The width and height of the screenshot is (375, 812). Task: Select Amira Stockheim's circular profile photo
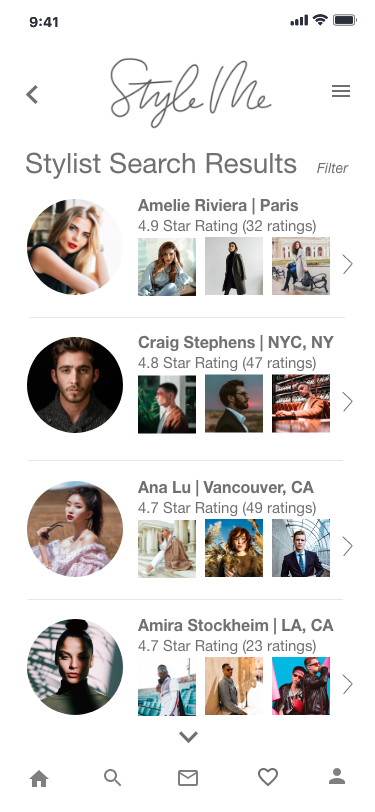75,667
